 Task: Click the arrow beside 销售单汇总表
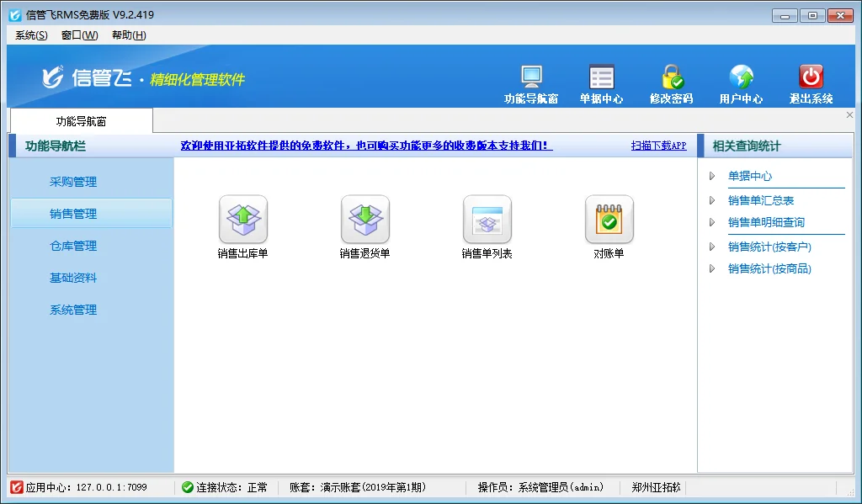712,200
